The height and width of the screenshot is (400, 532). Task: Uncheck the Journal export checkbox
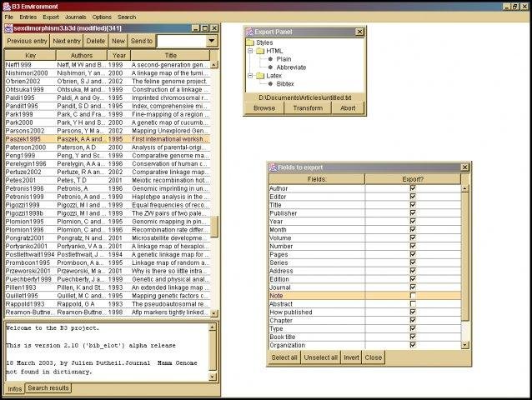[413, 287]
